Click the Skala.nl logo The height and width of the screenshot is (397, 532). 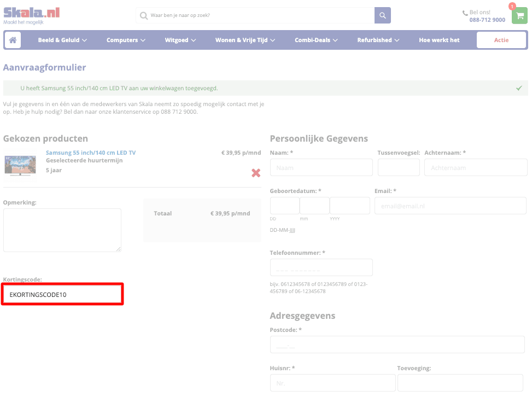pyautogui.click(x=31, y=16)
